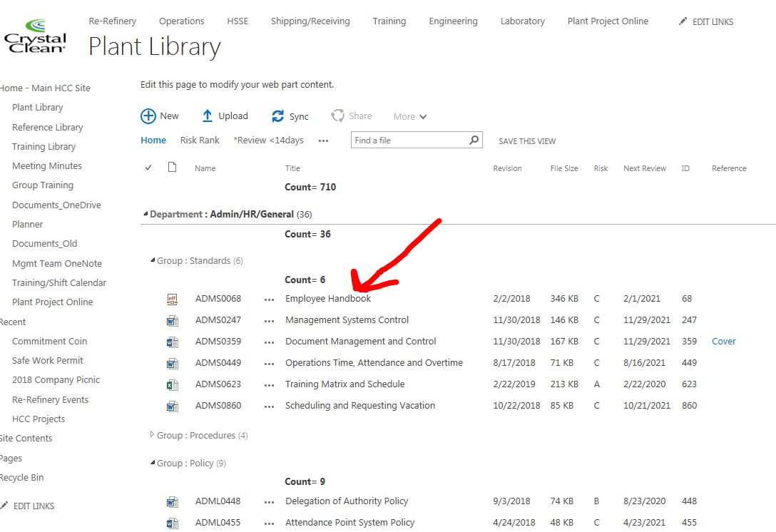Toggle the select-all checkmark column header
Screen dimensions: 776x532
coord(148,168)
